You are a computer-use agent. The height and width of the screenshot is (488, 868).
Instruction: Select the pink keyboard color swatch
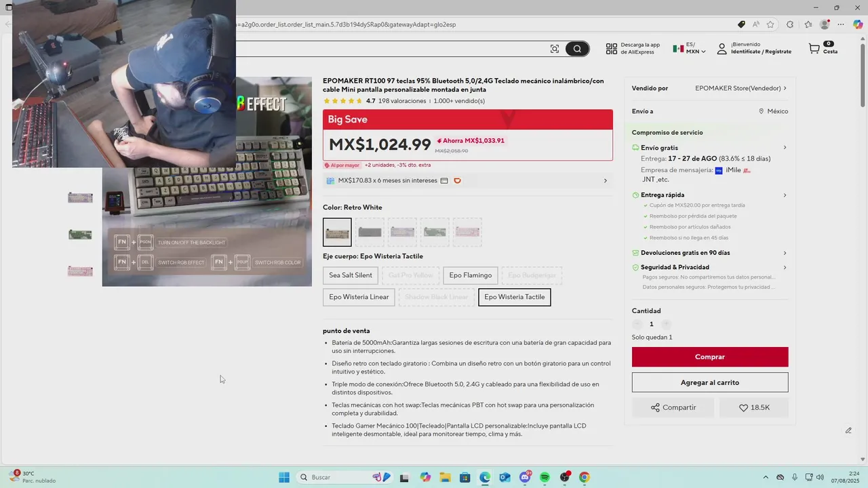click(x=467, y=232)
